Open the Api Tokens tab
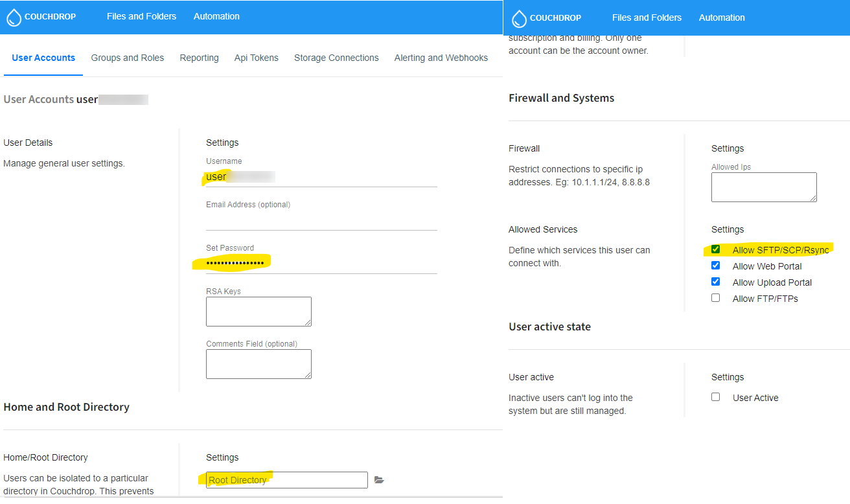The height and width of the screenshot is (504, 850). [x=256, y=58]
